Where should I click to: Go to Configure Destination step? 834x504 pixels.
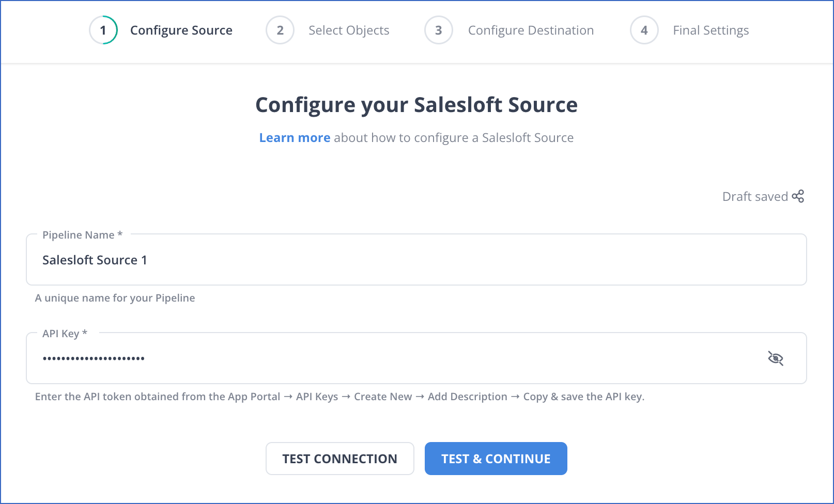[x=531, y=30]
